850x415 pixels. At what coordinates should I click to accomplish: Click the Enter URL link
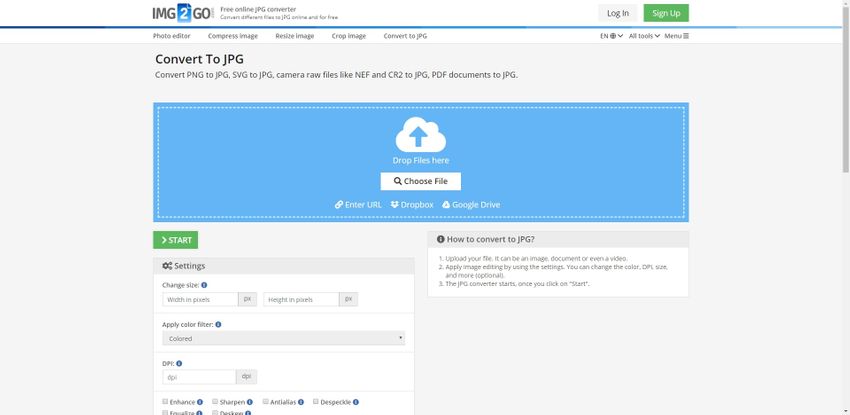pos(358,205)
